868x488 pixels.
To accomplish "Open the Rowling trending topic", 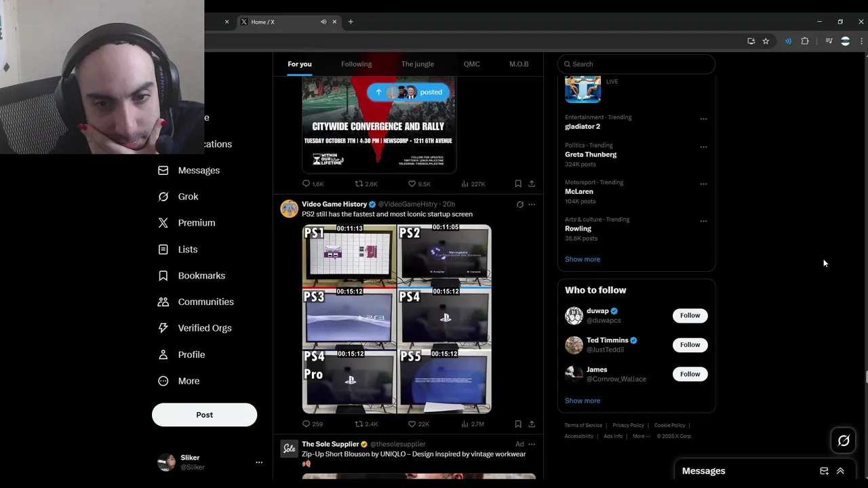I will [x=578, y=229].
